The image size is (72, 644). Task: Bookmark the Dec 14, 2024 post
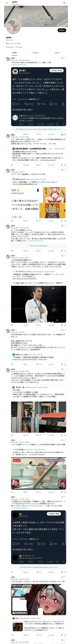[x=62, y=251]
